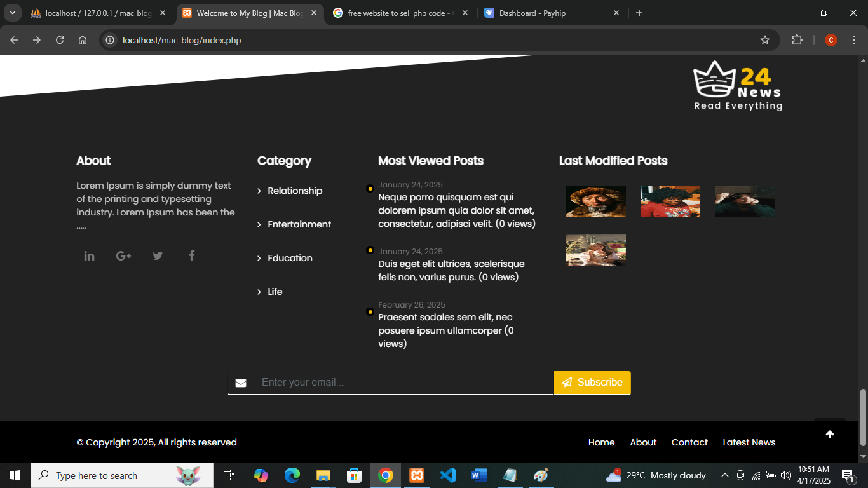Viewport: 868px width, 488px height.
Task: Click the Windows taskbar search box
Action: coord(122,475)
